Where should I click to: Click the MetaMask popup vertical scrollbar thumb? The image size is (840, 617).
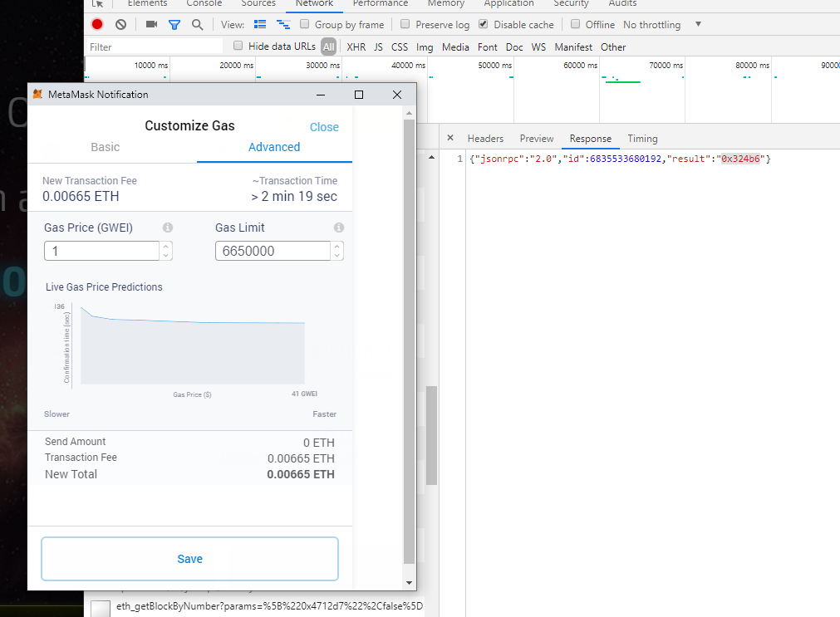(x=410, y=341)
